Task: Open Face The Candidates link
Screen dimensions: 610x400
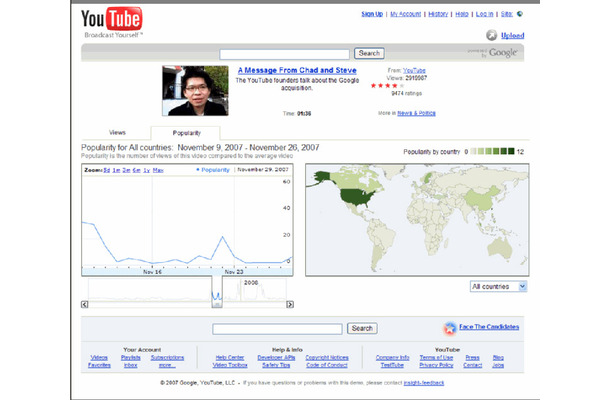Action: point(489,327)
